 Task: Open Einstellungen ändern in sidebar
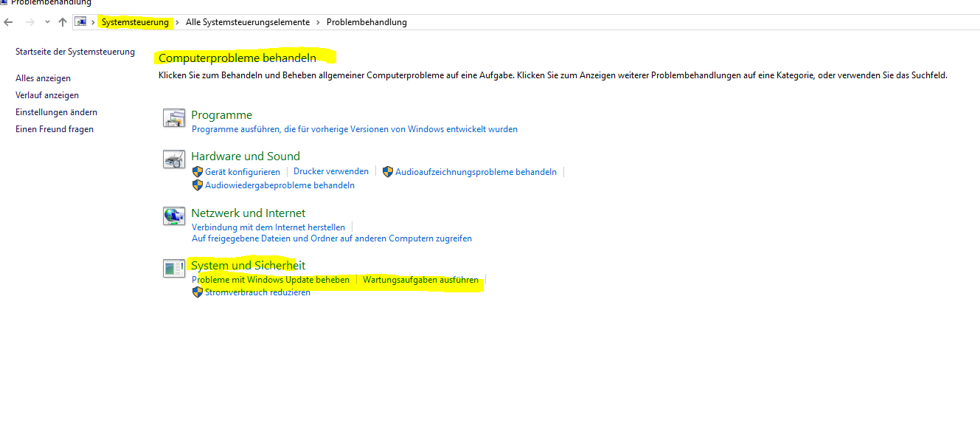pos(56,112)
